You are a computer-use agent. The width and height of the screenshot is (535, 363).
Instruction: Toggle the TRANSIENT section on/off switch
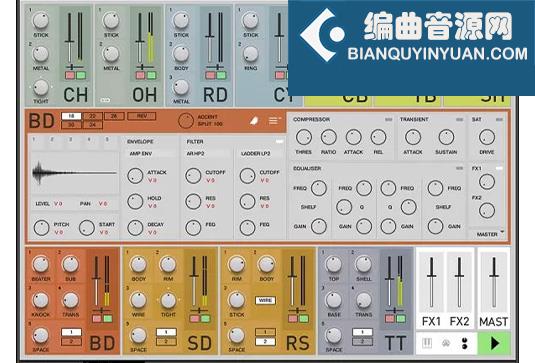point(460,119)
